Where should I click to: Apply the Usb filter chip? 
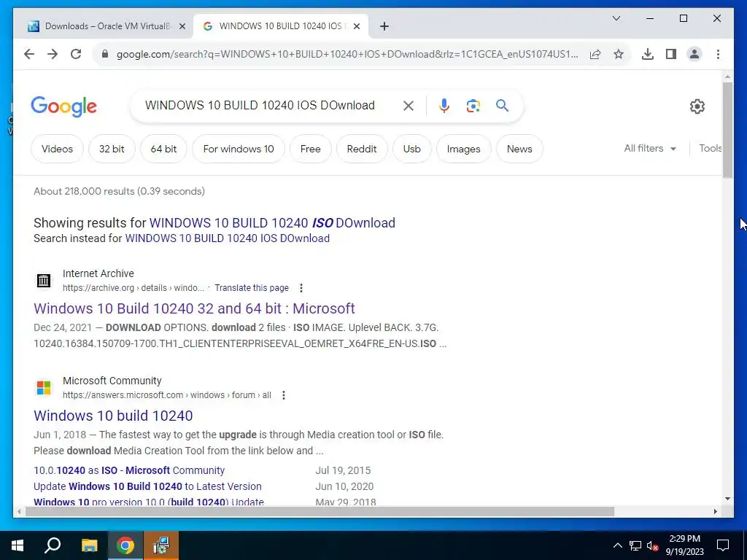point(411,149)
